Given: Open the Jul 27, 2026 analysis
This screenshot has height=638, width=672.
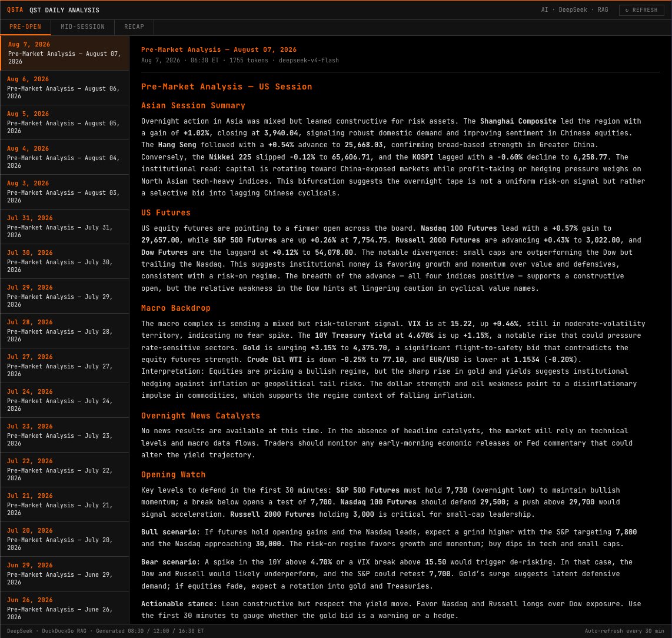Looking at the screenshot, I should pos(65,365).
